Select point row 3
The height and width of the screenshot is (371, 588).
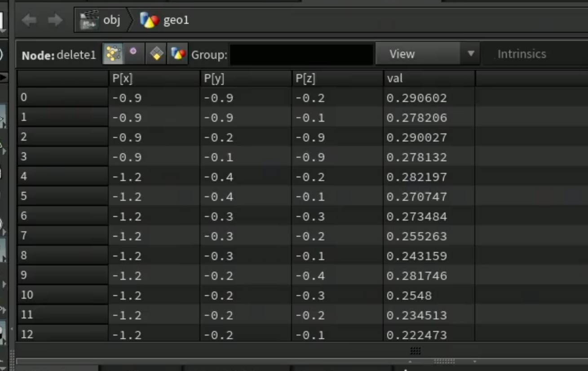(62, 157)
